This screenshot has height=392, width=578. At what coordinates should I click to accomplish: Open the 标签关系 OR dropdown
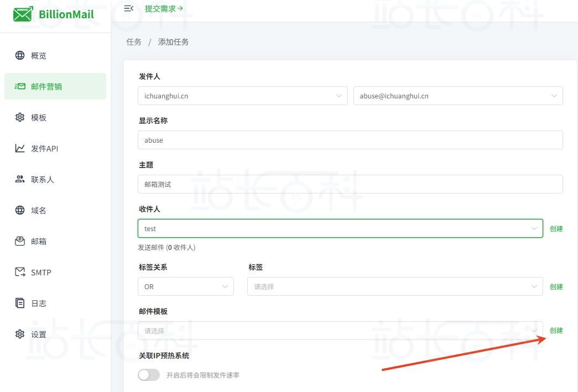(x=186, y=286)
